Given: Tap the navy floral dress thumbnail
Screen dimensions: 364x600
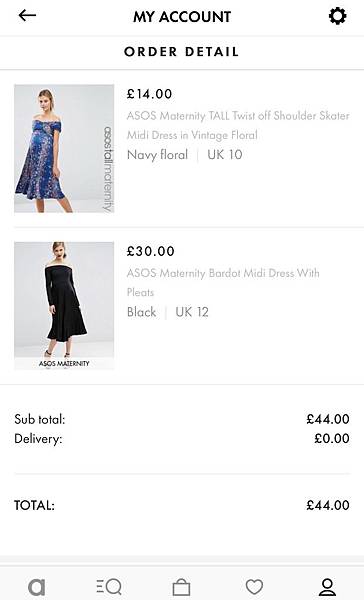Looking at the screenshot, I should pos(64,148).
